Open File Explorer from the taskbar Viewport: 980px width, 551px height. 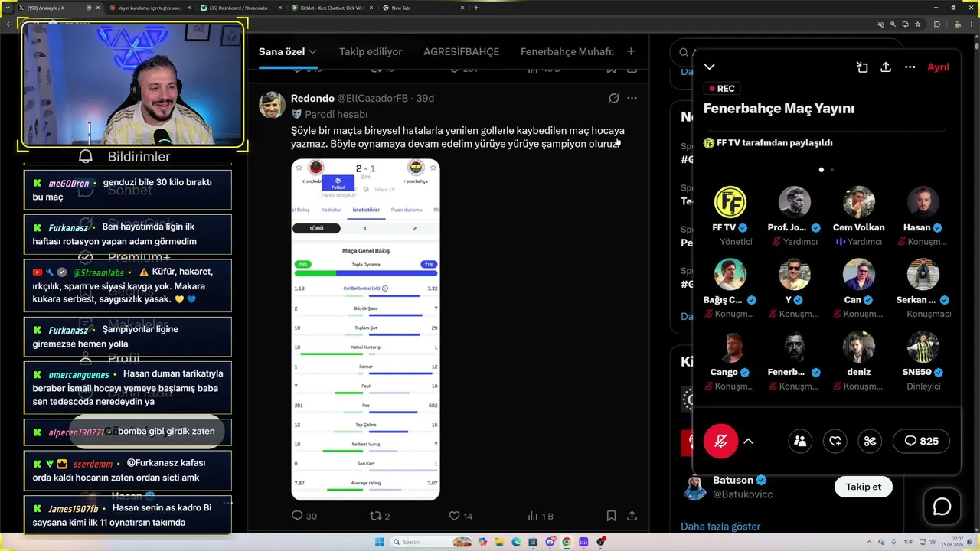498,542
